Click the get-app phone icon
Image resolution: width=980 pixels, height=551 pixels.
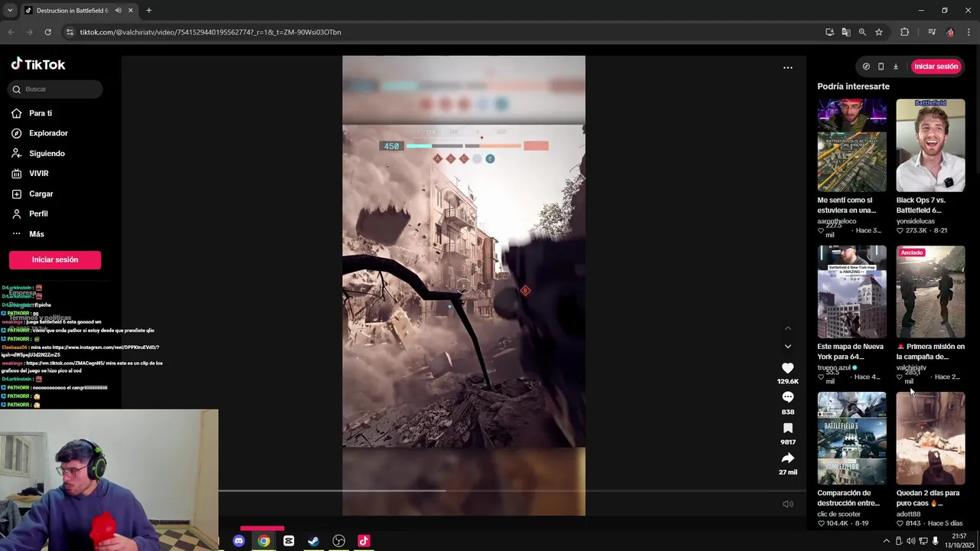[x=880, y=67]
